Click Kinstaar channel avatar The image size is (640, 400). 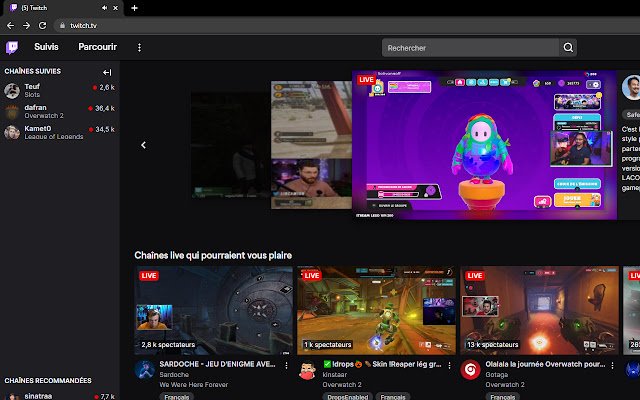pos(307,370)
